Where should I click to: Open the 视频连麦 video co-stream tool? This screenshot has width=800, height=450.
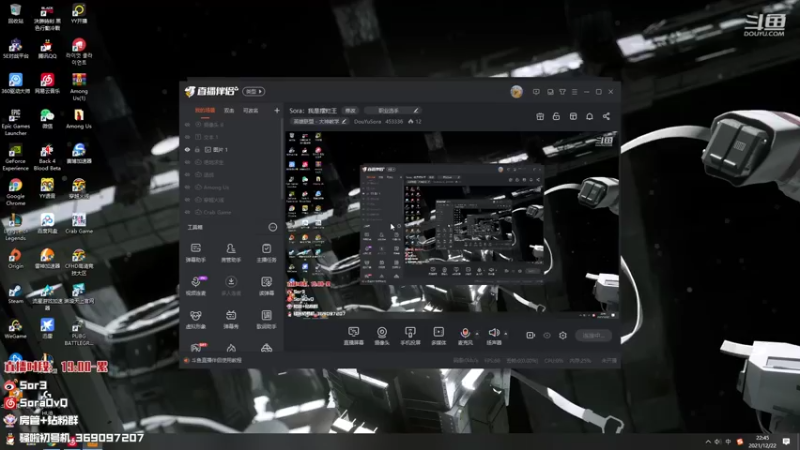195,286
